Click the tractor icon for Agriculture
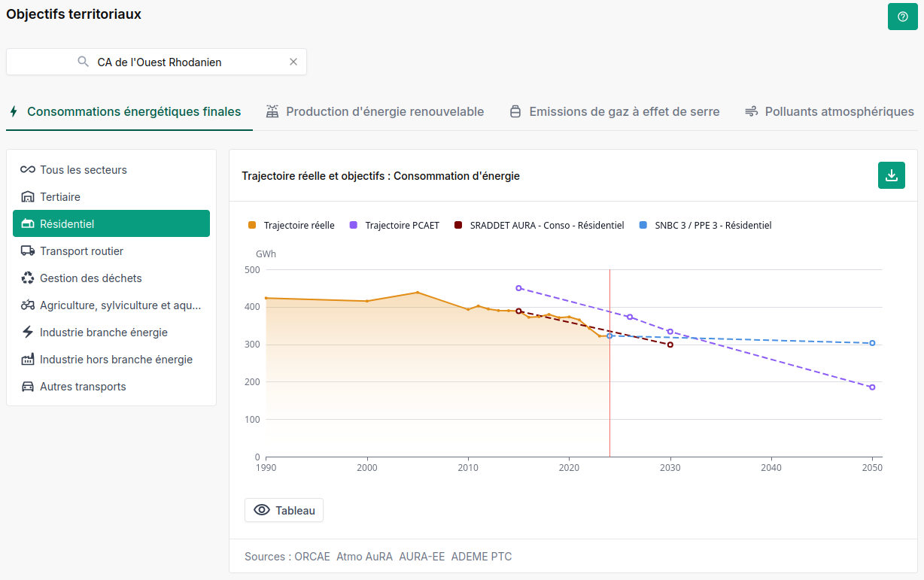 [x=28, y=305]
